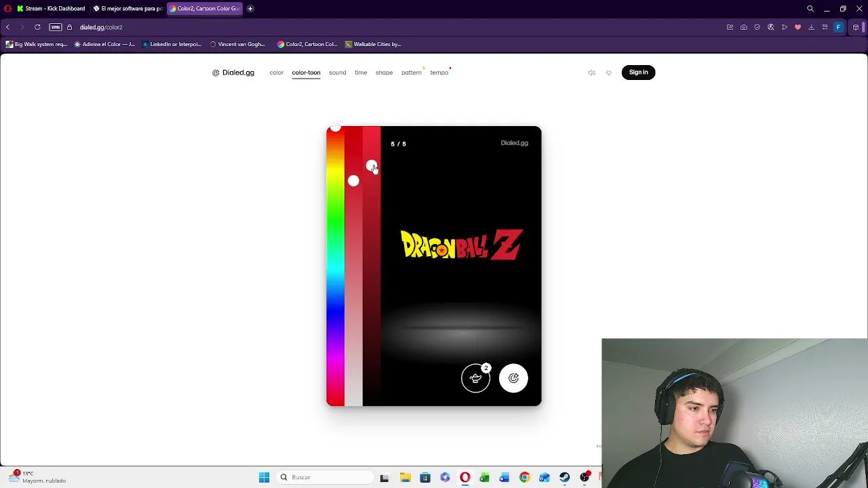
Task: Open the browser downloads icon
Action: click(812, 27)
